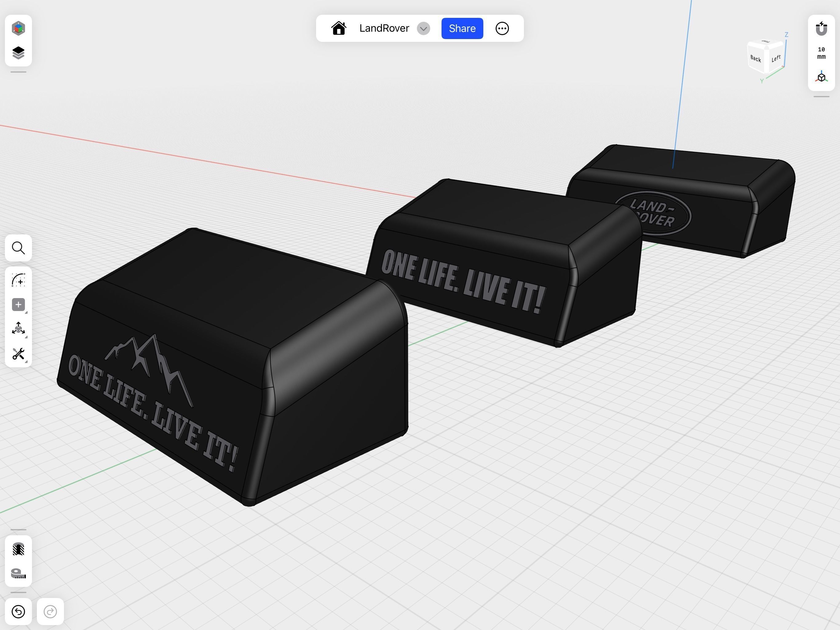This screenshot has width=840, height=630.
Task: Select the tape Measure tool
Action: point(18,573)
